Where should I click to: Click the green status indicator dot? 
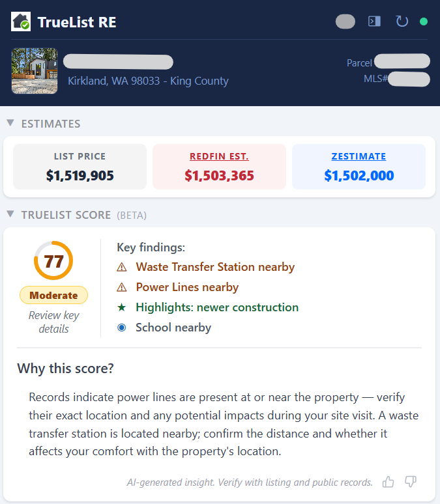point(424,21)
